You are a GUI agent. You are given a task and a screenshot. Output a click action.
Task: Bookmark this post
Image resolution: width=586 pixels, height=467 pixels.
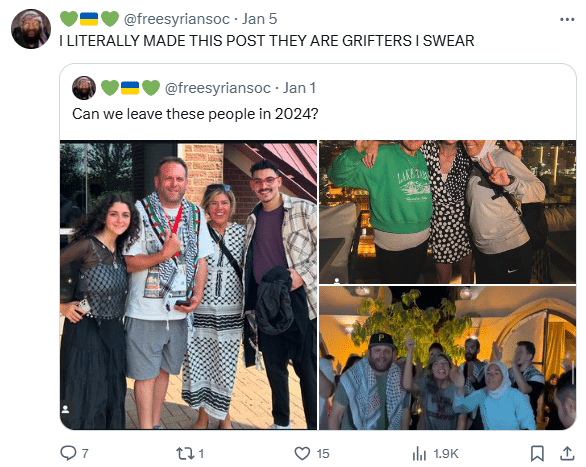pyautogui.click(x=537, y=454)
